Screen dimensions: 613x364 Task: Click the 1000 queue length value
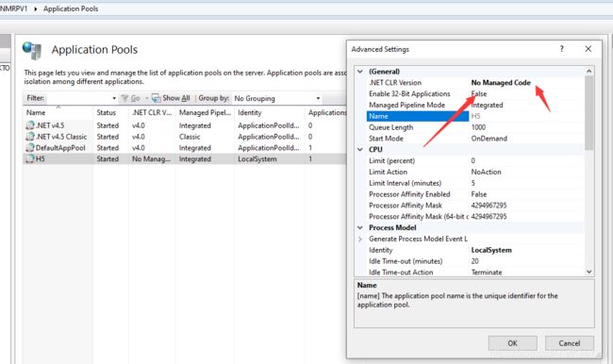[x=478, y=127]
